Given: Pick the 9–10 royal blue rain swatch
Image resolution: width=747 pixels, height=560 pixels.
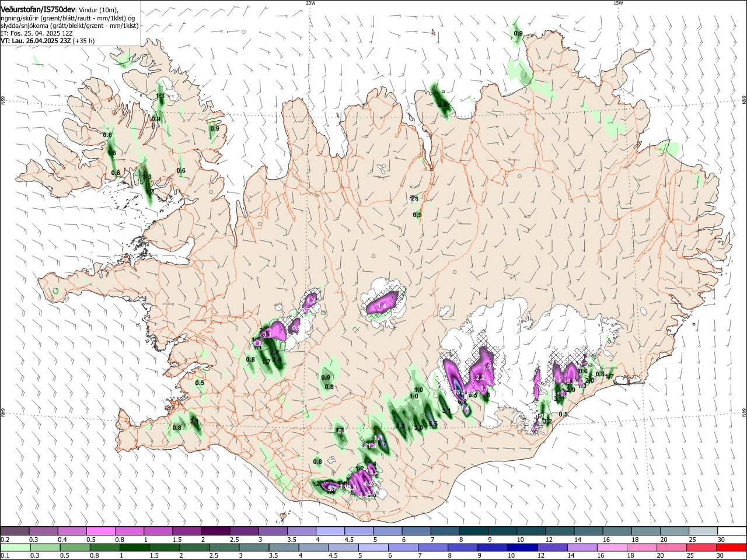Looking at the screenshot, I should click(x=493, y=547).
